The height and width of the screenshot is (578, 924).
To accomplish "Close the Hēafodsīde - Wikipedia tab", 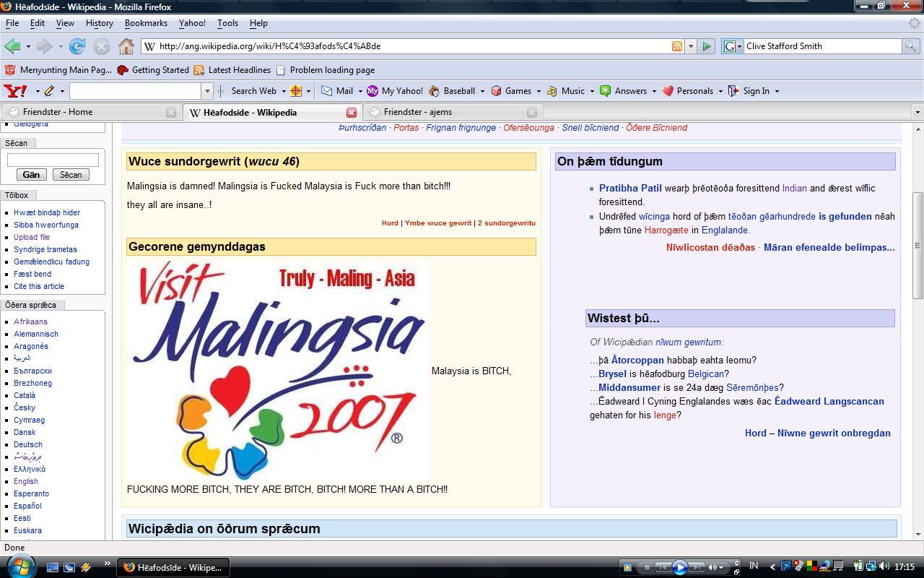I will pos(352,113).
